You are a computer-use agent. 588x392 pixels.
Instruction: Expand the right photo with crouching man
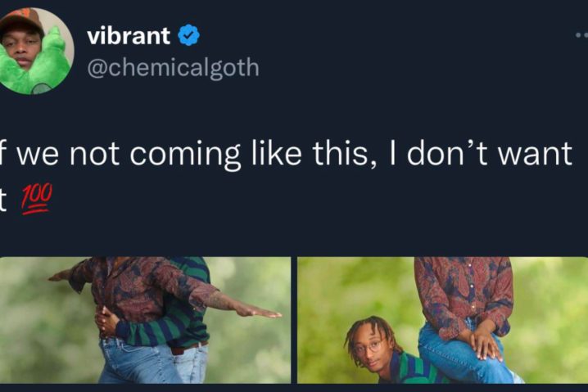pyautogui.click(x=442, y=320)
